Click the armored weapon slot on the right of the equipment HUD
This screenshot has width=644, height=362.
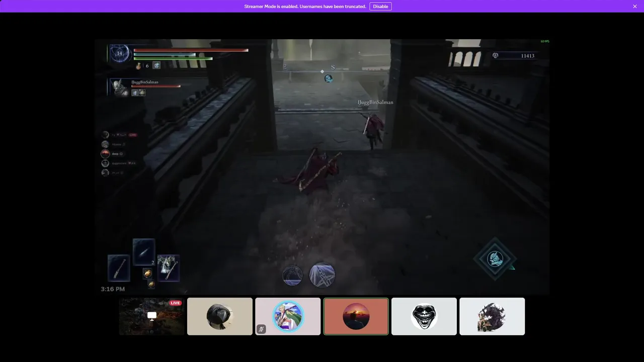point(169,268)
